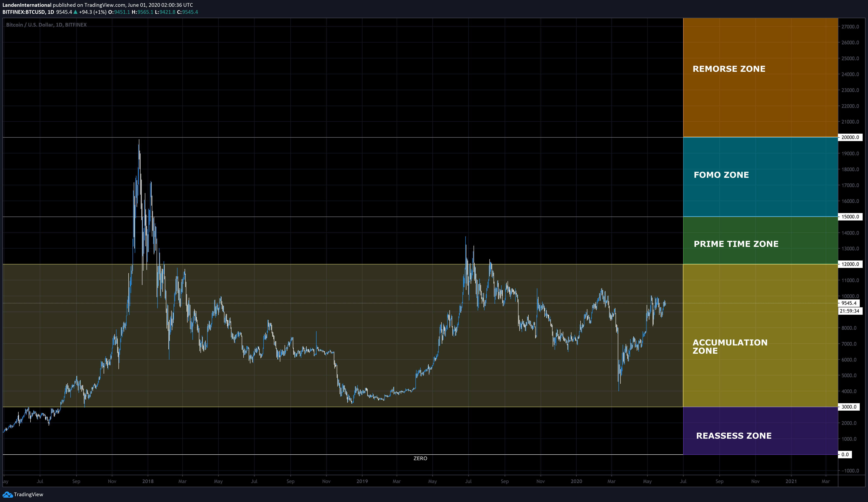The height and width of the screenshot is (502, 868).
Task: Click the -1000.0 price axis label
Action: tap(850, 471)
